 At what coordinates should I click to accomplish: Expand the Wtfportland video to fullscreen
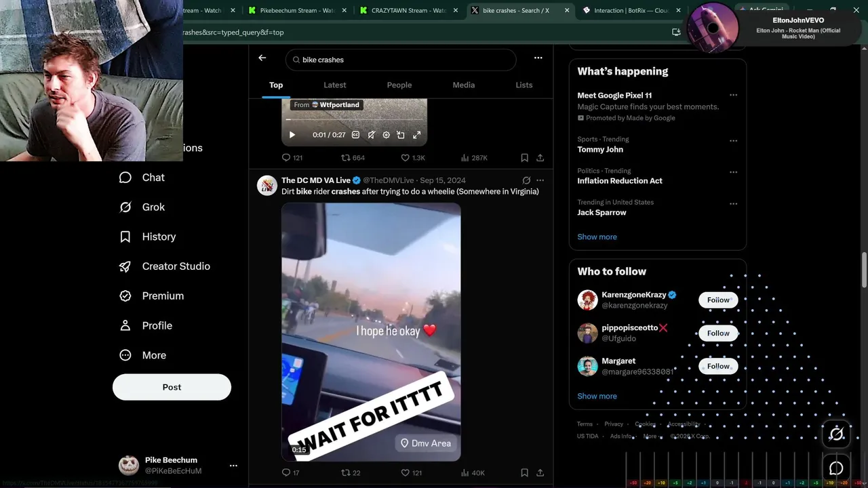click(x=416, y=135)
